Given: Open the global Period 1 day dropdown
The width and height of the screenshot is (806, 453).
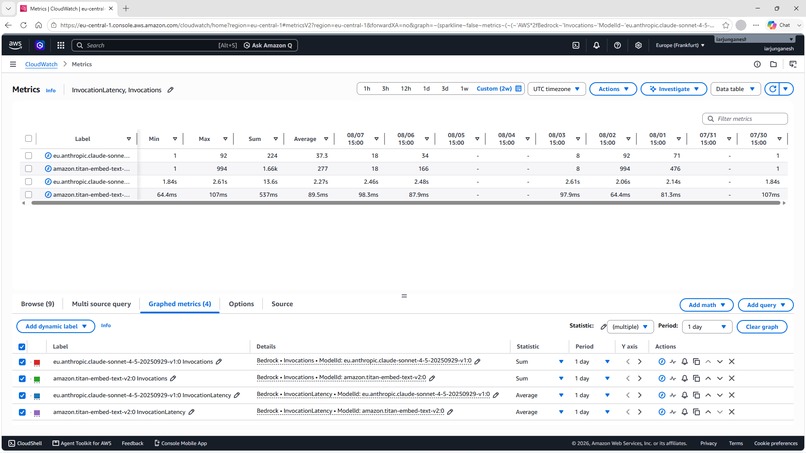Looking at the screenshot, I should (707, 327).
